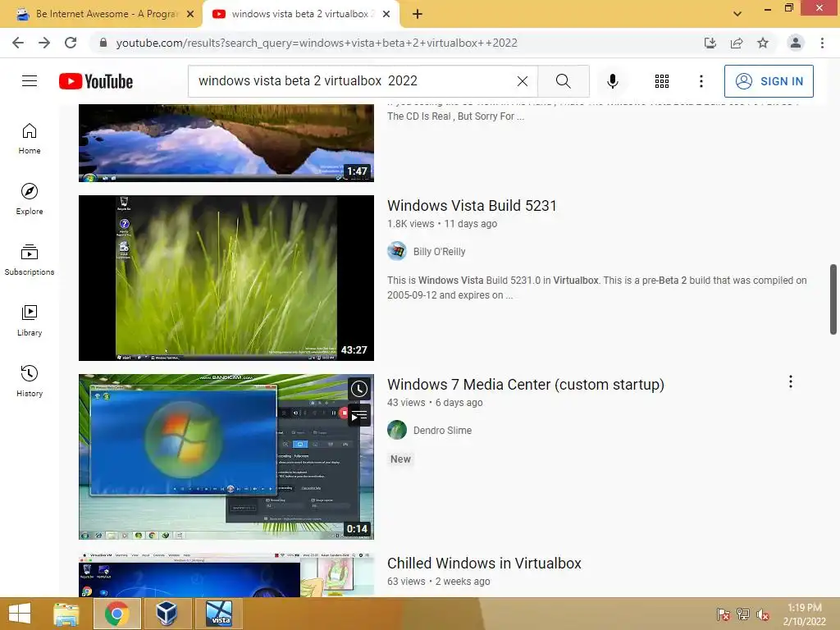Bookmark this page with the star
Image resolution: width=840 pixels, height=630 pixels.
tap(763, 43)
